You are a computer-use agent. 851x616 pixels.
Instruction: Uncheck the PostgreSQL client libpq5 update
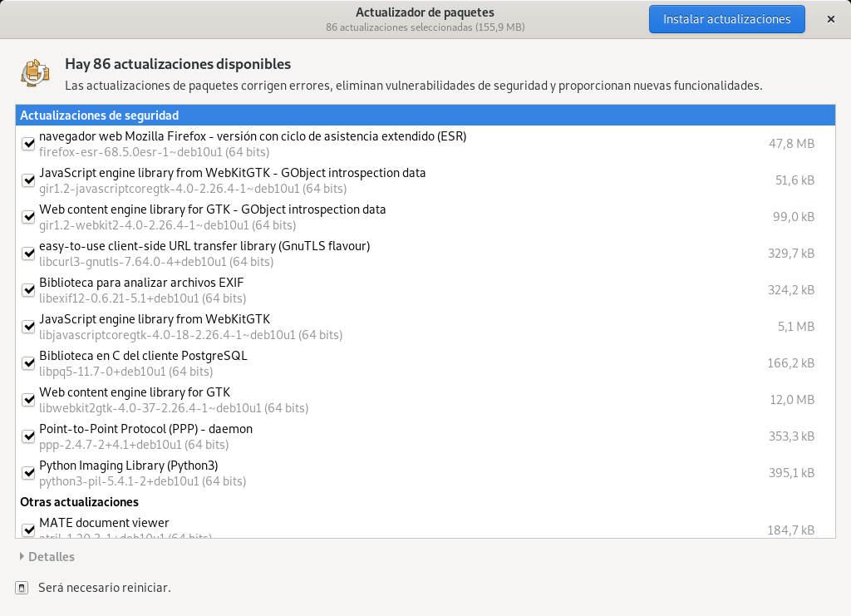pos(27,363)
